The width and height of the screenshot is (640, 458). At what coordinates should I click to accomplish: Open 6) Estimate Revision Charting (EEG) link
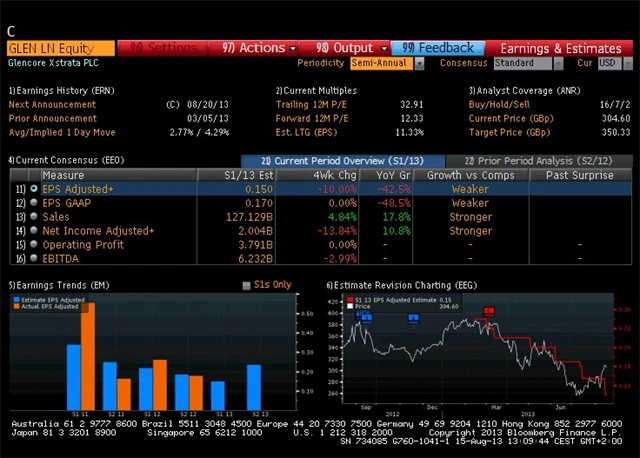pyautogui.click(x=402, y=285)
